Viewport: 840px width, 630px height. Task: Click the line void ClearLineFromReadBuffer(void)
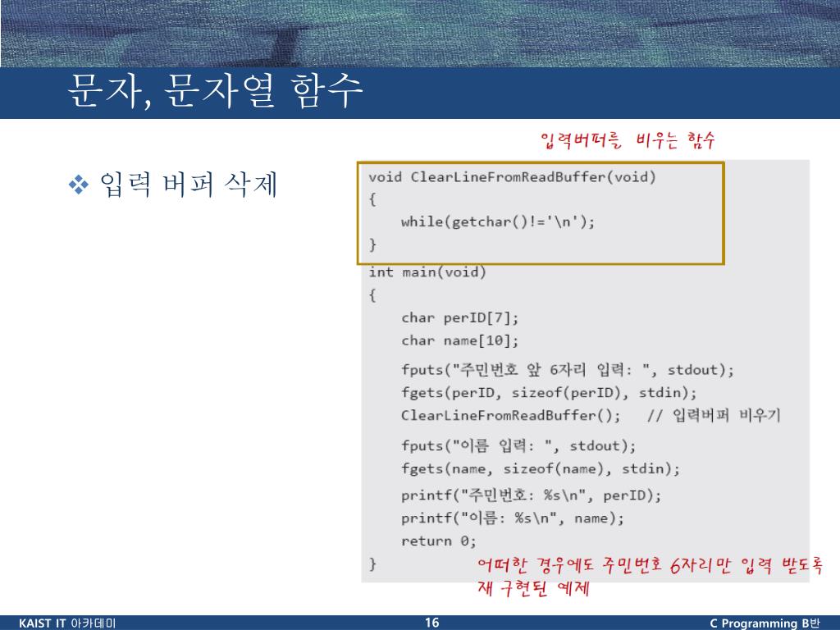pyautogui.click(x=512, y=177)
